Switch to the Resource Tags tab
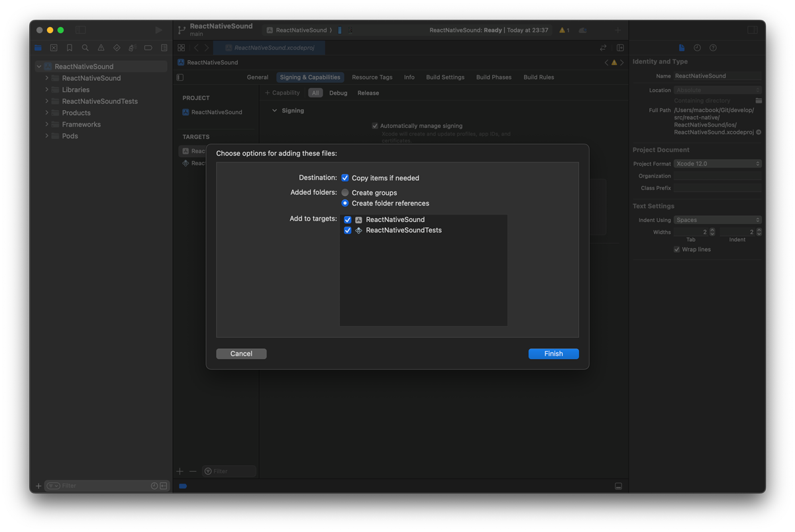This screenshot has height=532, width=795. [x=372, y=78]
